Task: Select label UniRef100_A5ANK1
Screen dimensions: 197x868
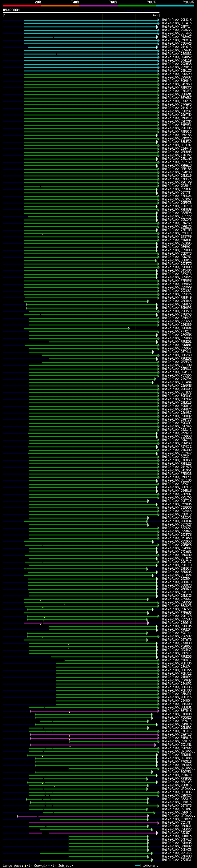Action: tap(177, 826)
